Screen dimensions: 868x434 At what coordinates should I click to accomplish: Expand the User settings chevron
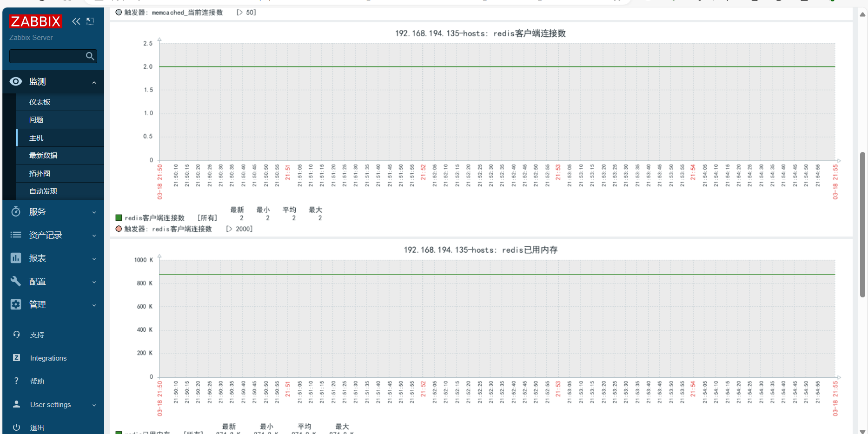click(94, 405)
